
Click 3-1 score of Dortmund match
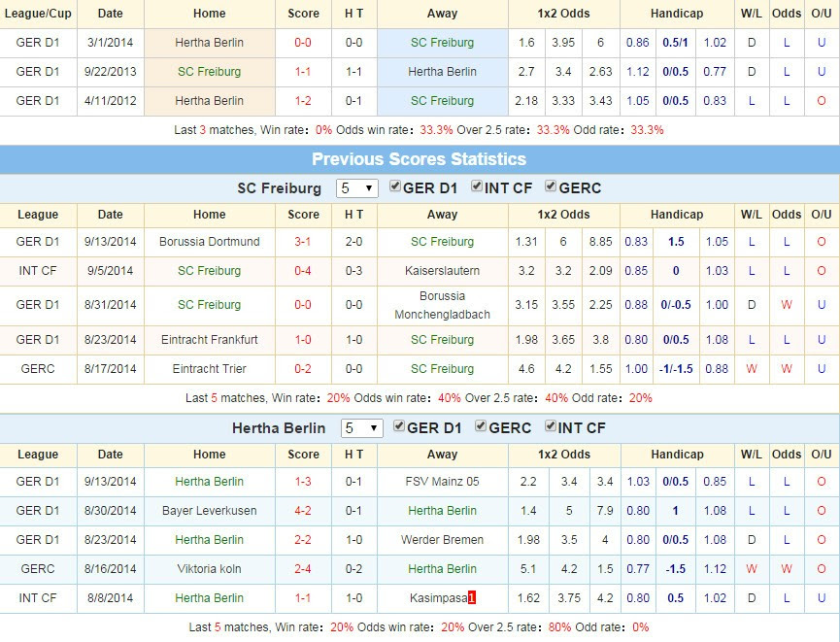point(303,242)
